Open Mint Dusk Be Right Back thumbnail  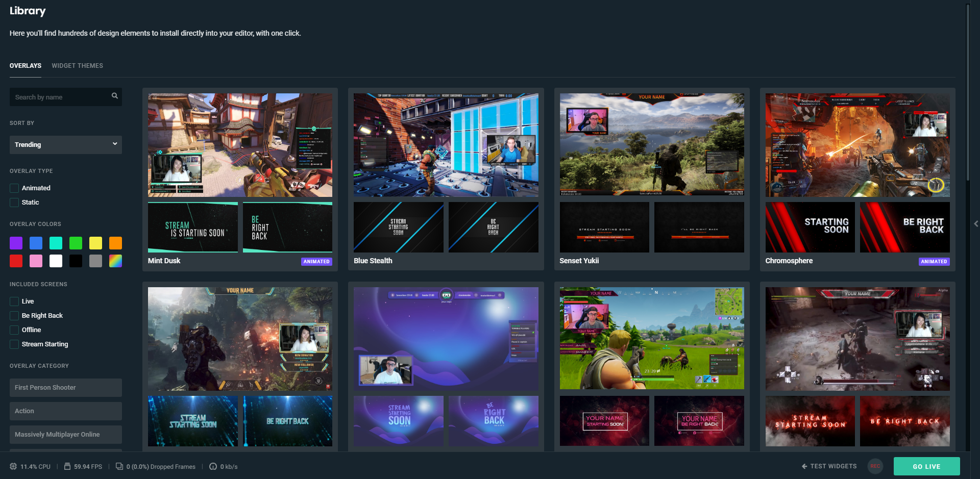(287, 228)
